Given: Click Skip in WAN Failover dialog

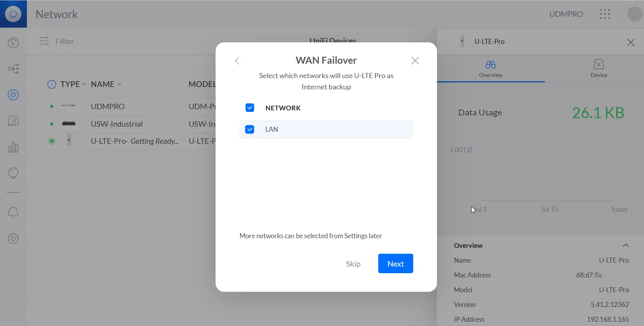Looking at the screenshot, I should tap(353, 264).
